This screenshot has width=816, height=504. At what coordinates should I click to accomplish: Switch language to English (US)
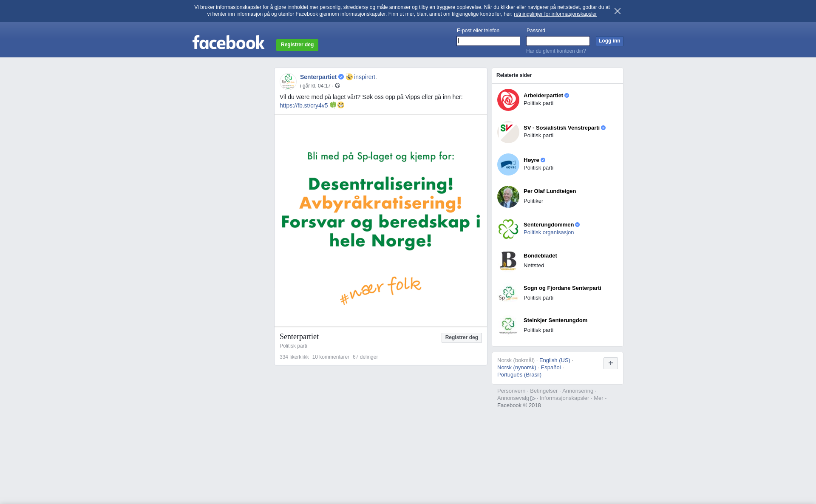[x=555, y=360]
